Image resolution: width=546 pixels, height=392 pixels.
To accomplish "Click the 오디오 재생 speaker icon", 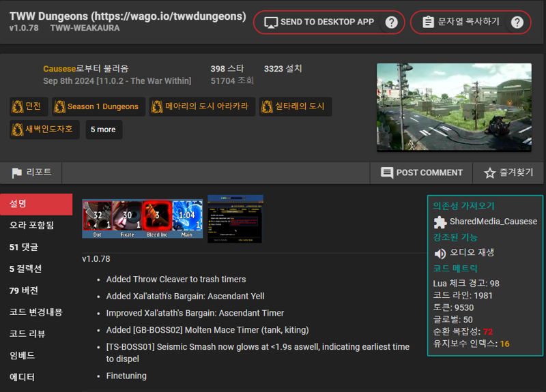I will (x=440, y=254).
